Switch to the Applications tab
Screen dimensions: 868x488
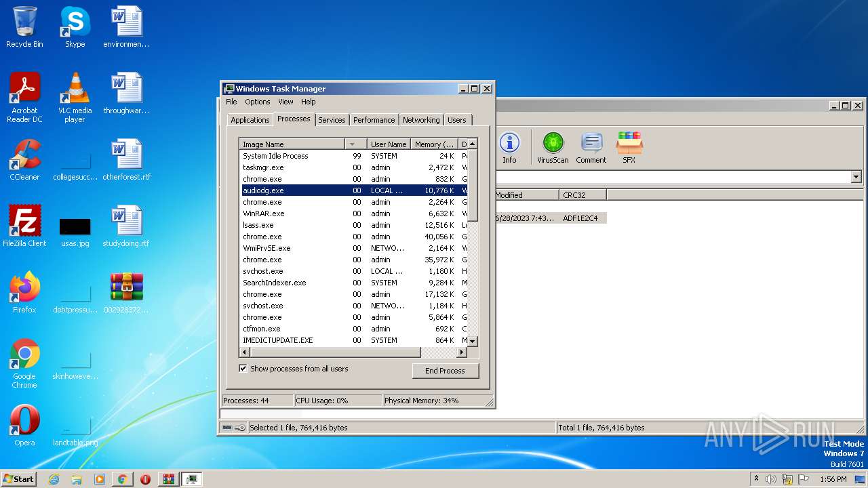coord(250,120)
